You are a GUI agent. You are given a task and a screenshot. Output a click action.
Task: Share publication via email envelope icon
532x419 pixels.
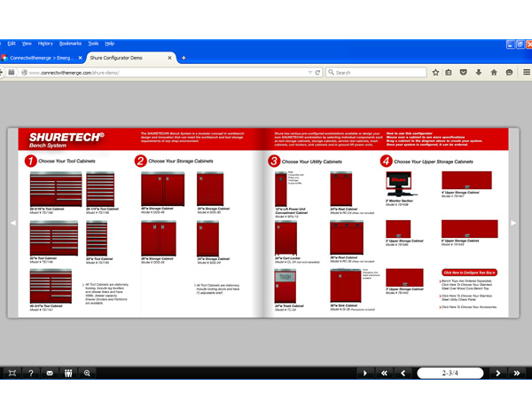[50, 373]
